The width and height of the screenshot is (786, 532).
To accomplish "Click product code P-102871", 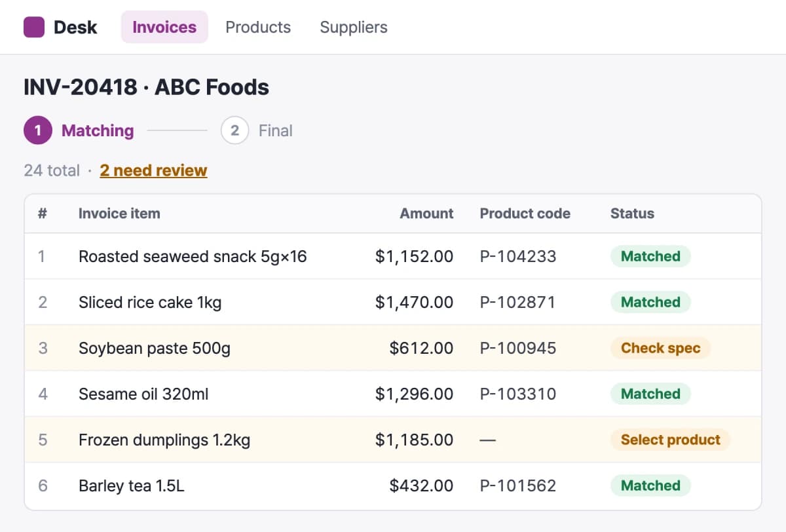I will coord(517,302).
